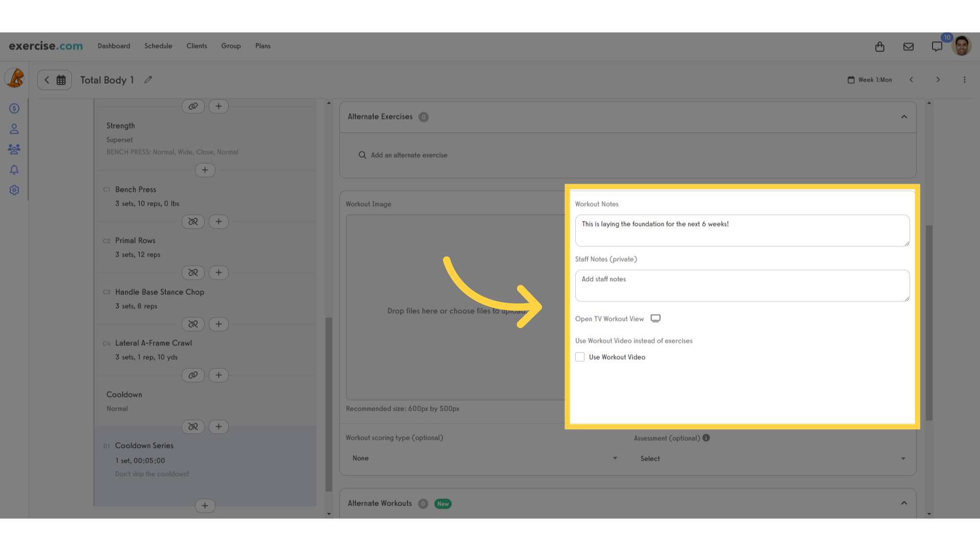Click the TV monitor icon for Workout View
This screenshot has width=980, height=551.
point(655,318)
